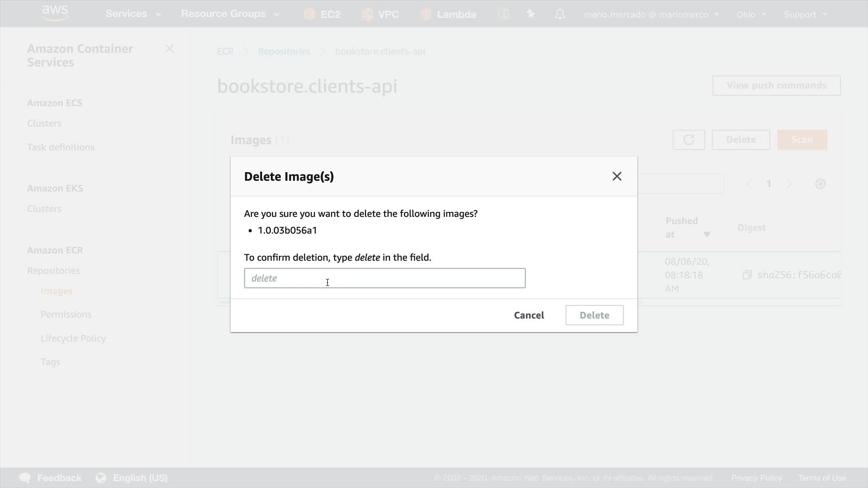Open the Ohio region dropdown
The height and width of the screenshot is (488, 868).
tap(751, 14)
